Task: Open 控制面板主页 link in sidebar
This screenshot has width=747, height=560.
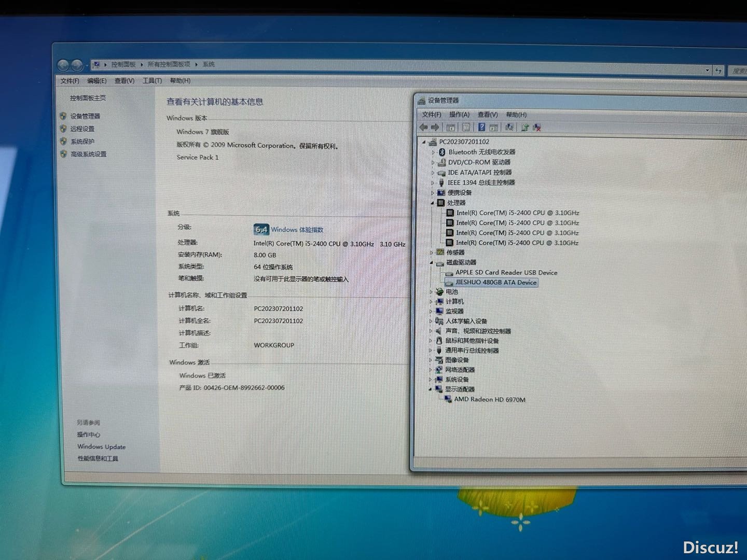Action: pyautogui.click(x=88, y=98)
